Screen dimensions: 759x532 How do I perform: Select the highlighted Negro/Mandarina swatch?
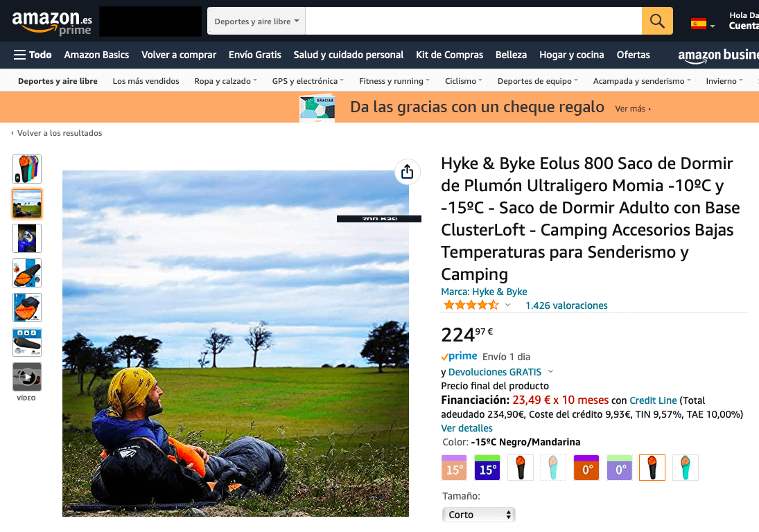coord(652,468)
